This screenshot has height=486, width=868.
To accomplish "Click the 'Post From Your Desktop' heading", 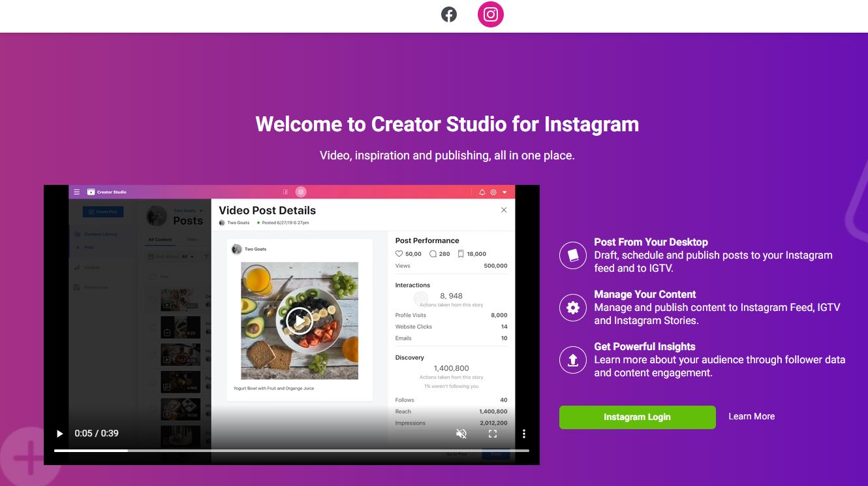I will pos(651,242).
